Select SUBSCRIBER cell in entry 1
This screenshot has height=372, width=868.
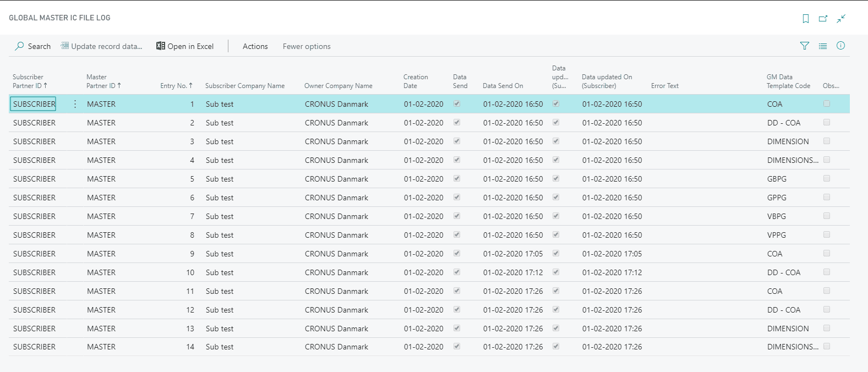[33, 104]
